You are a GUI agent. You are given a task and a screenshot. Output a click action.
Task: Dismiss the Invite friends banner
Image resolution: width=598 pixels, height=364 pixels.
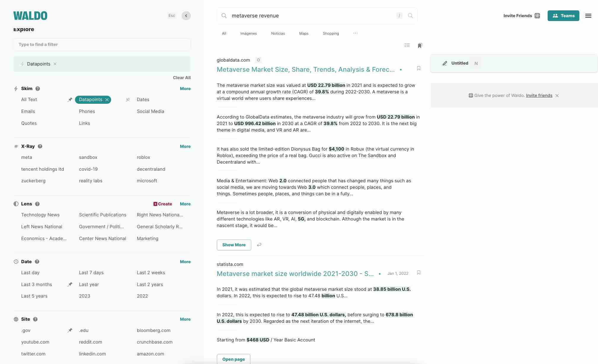(557, 95)
